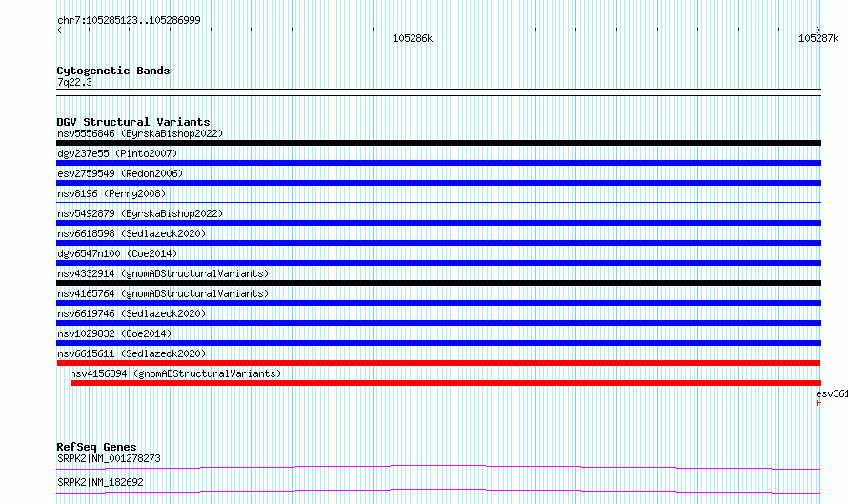Open the nsv5492879 (ByrskaBishop2022) variant label
The image size is (848, 504).
[140, 213]
